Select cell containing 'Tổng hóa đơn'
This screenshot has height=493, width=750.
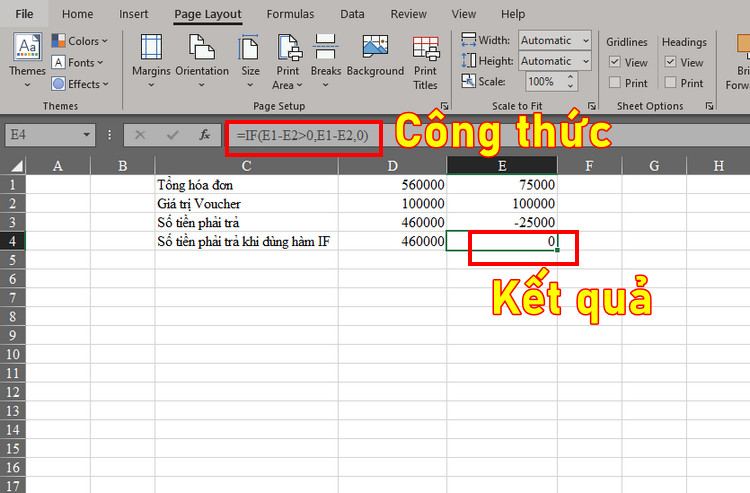coord(246,185)
